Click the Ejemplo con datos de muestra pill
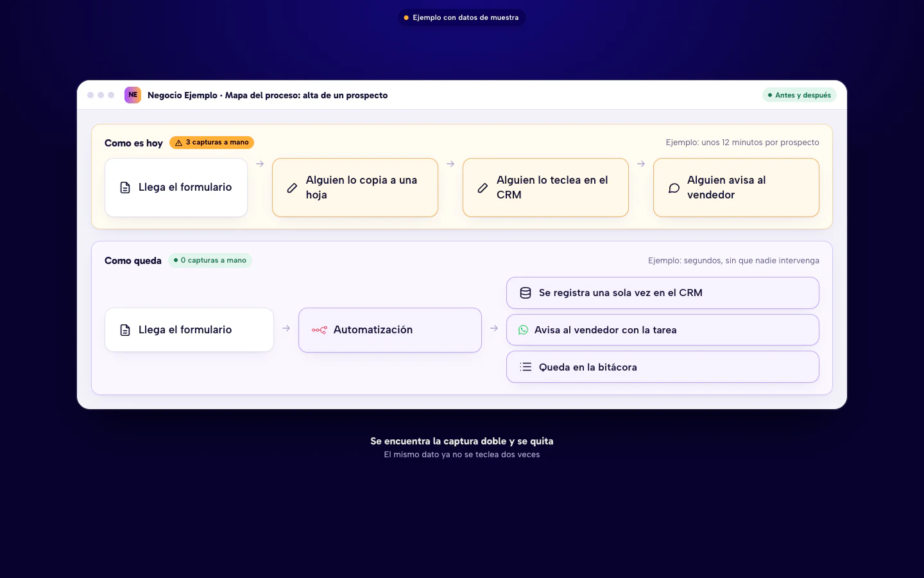This screenshot has height=578, width=924. pos(461,17)
